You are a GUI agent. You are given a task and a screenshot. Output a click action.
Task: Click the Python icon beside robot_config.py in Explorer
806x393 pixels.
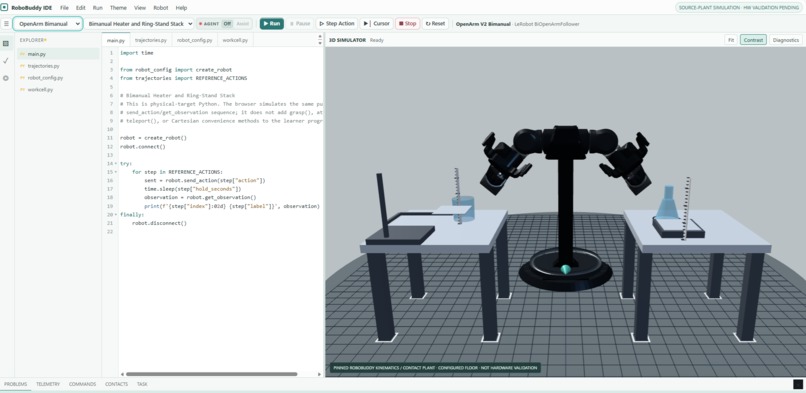(x=23, y=78)
